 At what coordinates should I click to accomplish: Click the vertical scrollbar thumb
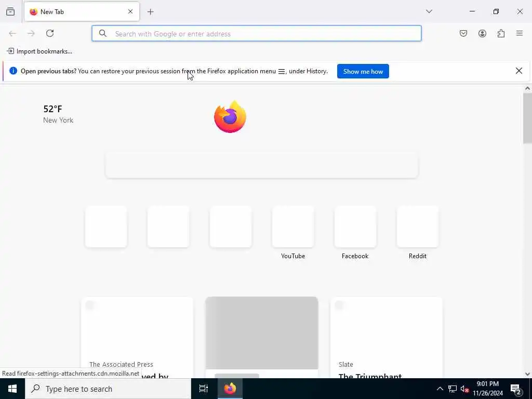pos(527,118)
